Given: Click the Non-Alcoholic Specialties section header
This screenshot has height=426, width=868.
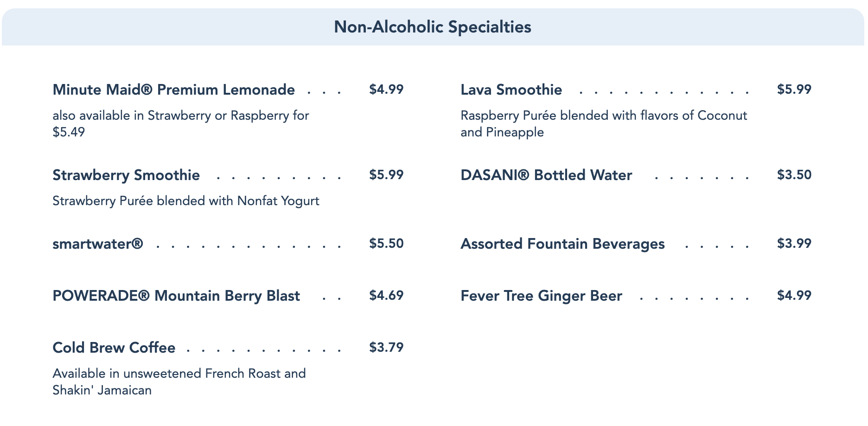Looking at the screenshot, I should click(432, 27).
